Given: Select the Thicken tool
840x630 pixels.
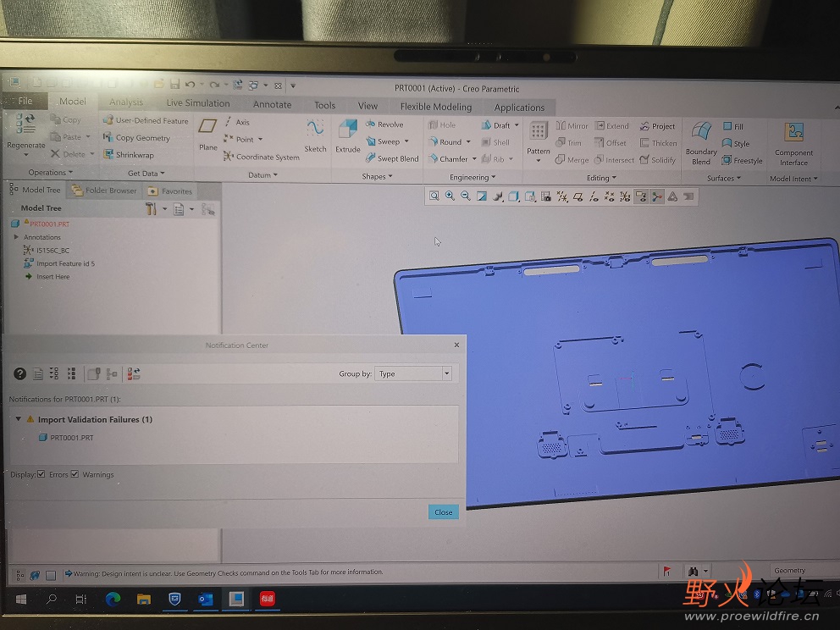Looking at the screenshot, I should (659, 143).
